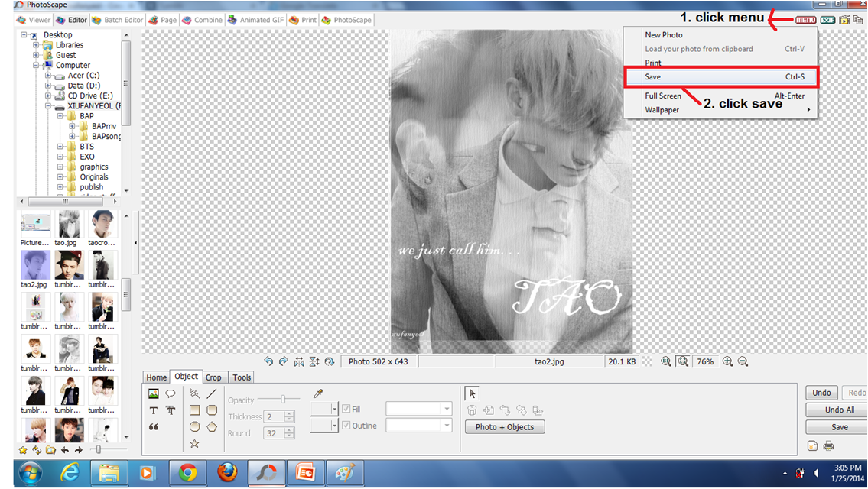The width and height of the screenshot is (868, 489).
Task: Open the Batch Editor tab
Action: pyautogui.click(x=117, y=20)
